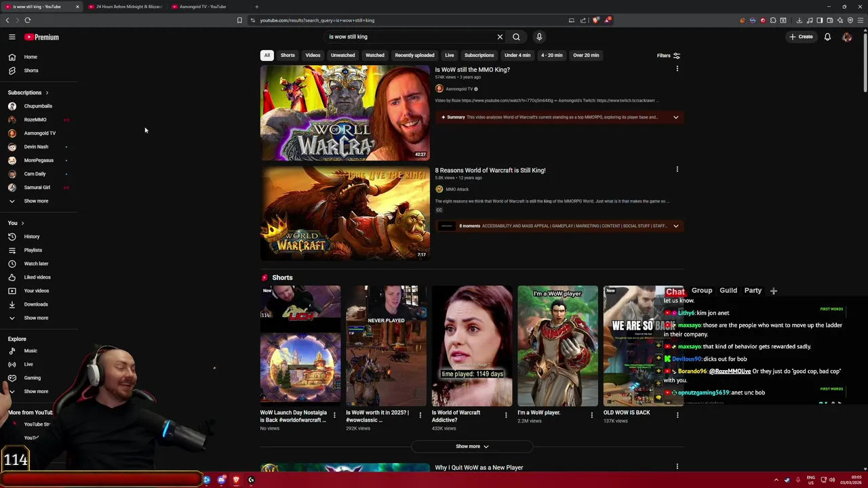Screen dimensions: 868x488
Task: Select the Under 4 min chip
Action: (517, 56)
